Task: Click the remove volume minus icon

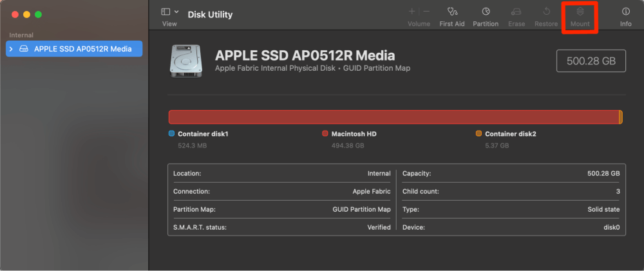Action: (x=426, y=12)
